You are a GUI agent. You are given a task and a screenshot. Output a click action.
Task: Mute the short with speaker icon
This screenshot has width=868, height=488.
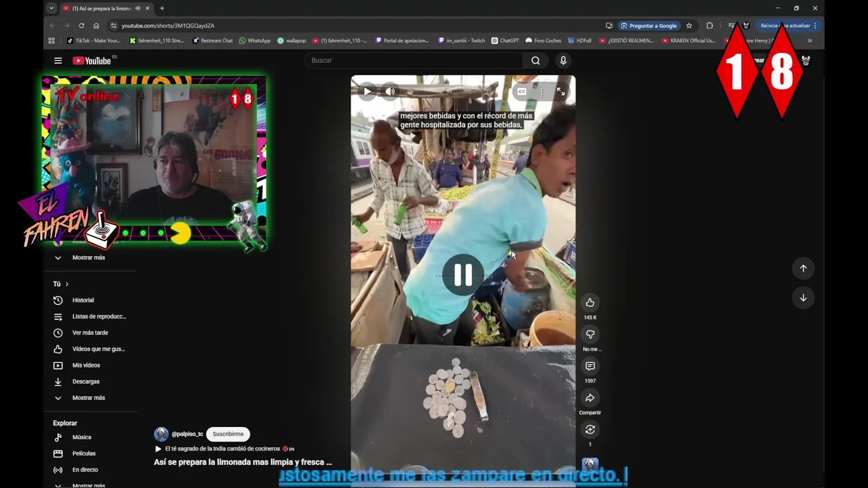(390, 91)
